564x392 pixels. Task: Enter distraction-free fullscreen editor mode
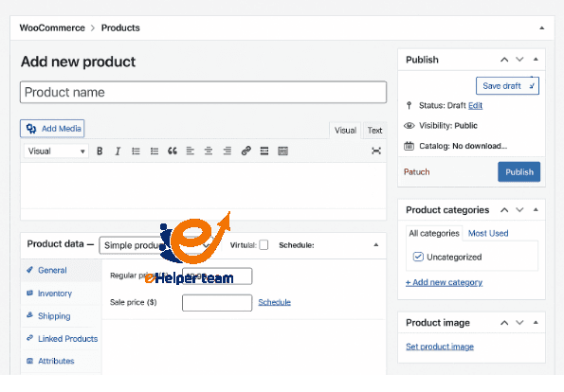coord(376,151)
